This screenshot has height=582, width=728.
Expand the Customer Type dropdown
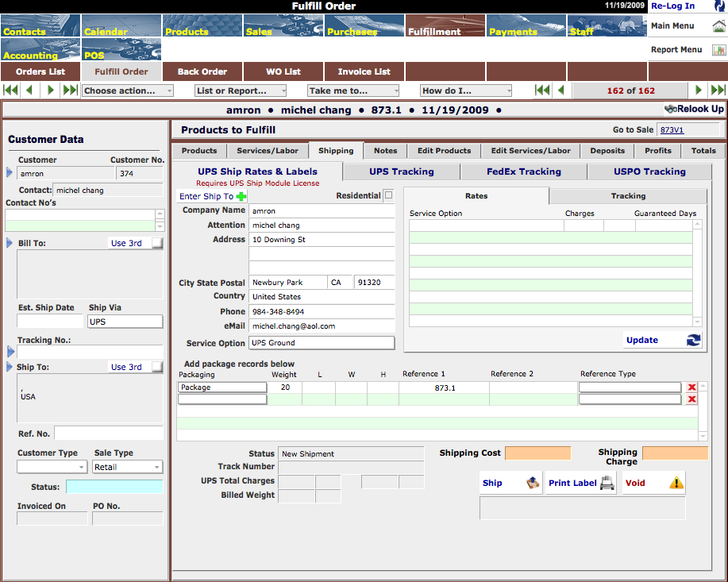tap(52, 467)
